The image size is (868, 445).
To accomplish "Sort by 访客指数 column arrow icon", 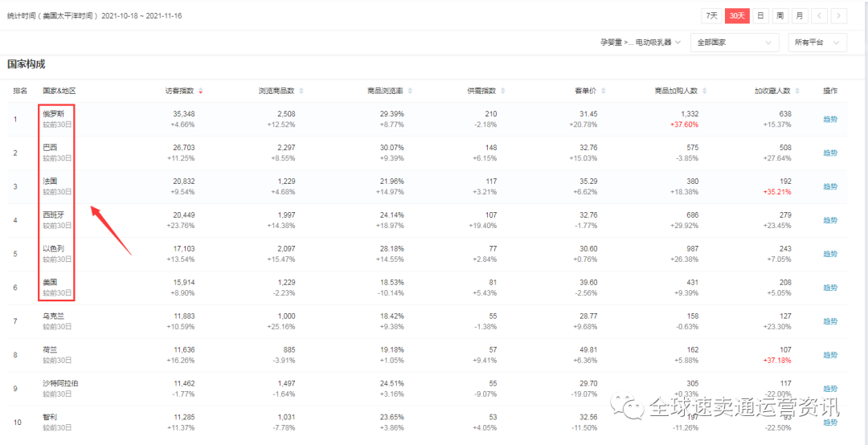I will pyautogui.click(x=200, y=91).
